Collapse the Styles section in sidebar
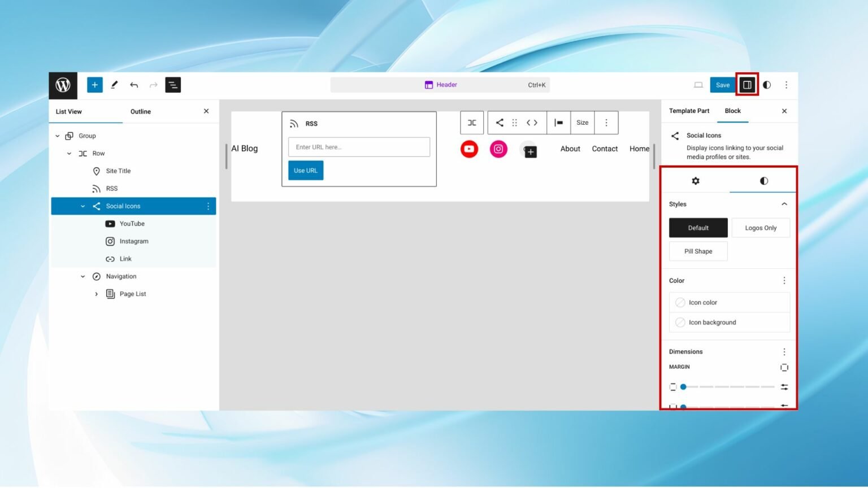The width and height of the screenshot is (868, 488). (x=784, y=204)
